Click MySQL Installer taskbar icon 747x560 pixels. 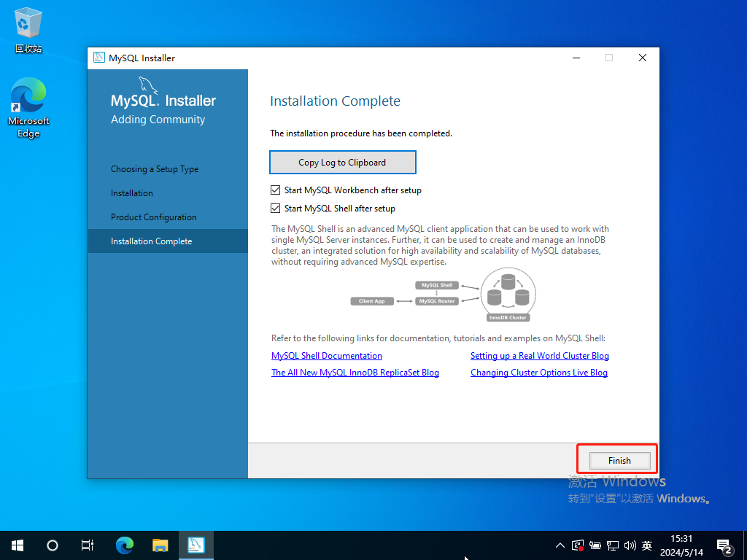tap(196, 545)
